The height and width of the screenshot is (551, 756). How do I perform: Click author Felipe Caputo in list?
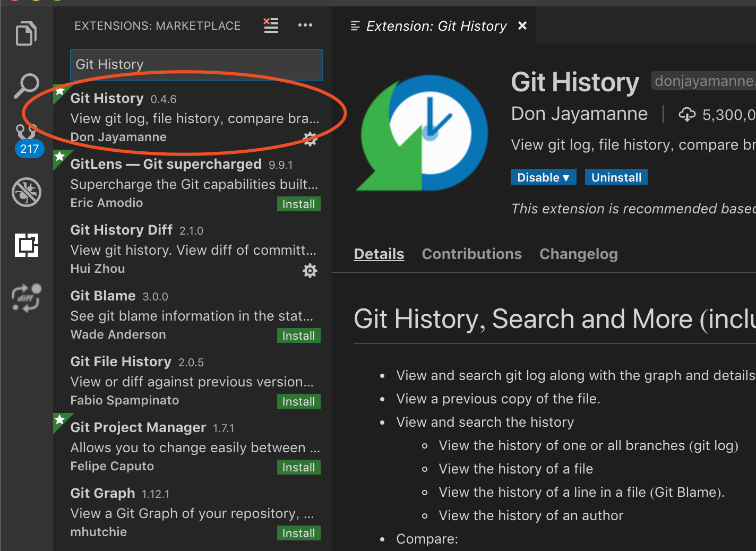112,466
